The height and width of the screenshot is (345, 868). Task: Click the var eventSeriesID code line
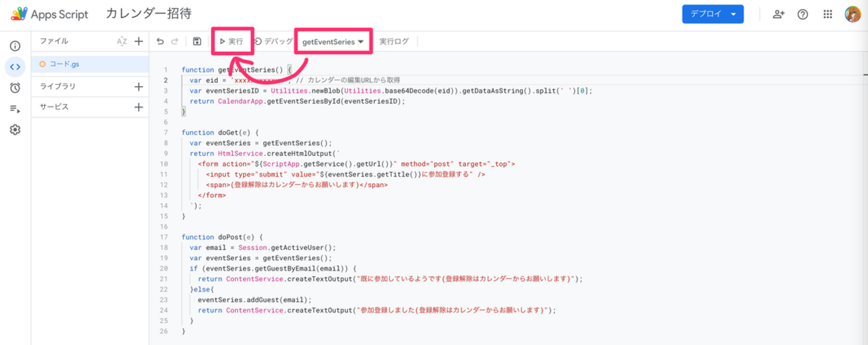point(391,90)
